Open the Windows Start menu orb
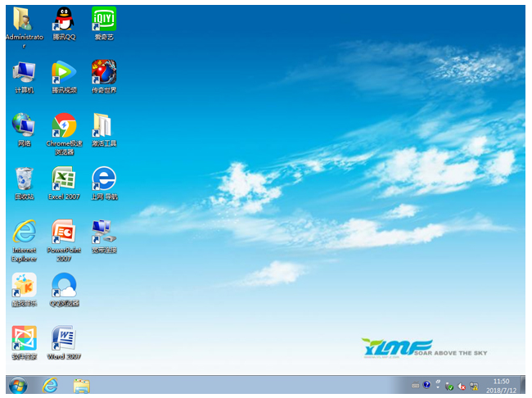Image resolution: width=532 pixels, height=398 pixels. (17, 385)
